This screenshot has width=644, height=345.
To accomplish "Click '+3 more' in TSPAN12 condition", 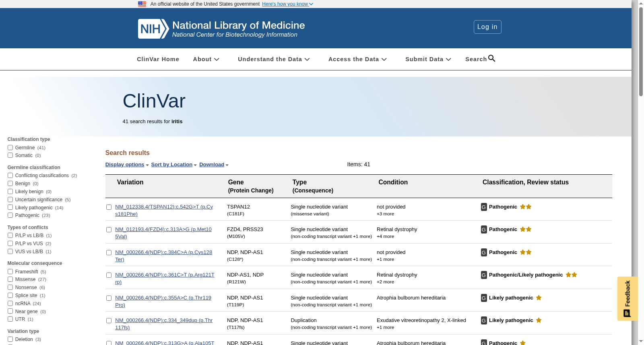I will [385, 214].
